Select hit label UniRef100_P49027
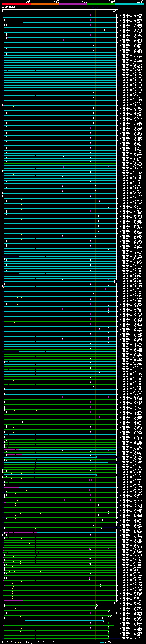This screenshot has width=146, height=644. 131,409
